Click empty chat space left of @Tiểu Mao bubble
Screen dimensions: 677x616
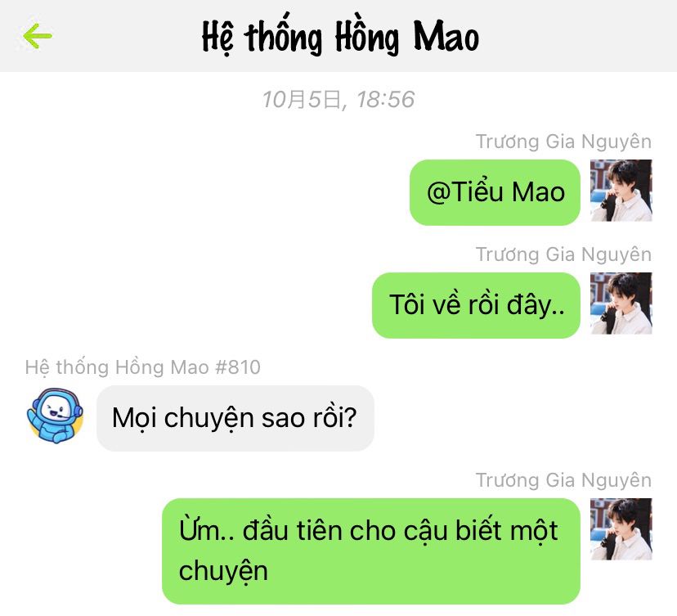click(203, 192)
